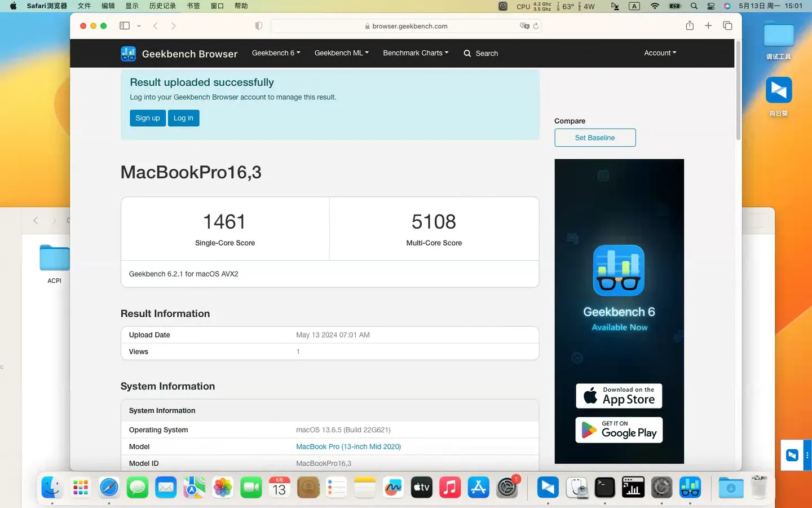Open Safari Privacy Report shield icon
This screenshot has width=812, height=508.
click(x=258, y=25)
